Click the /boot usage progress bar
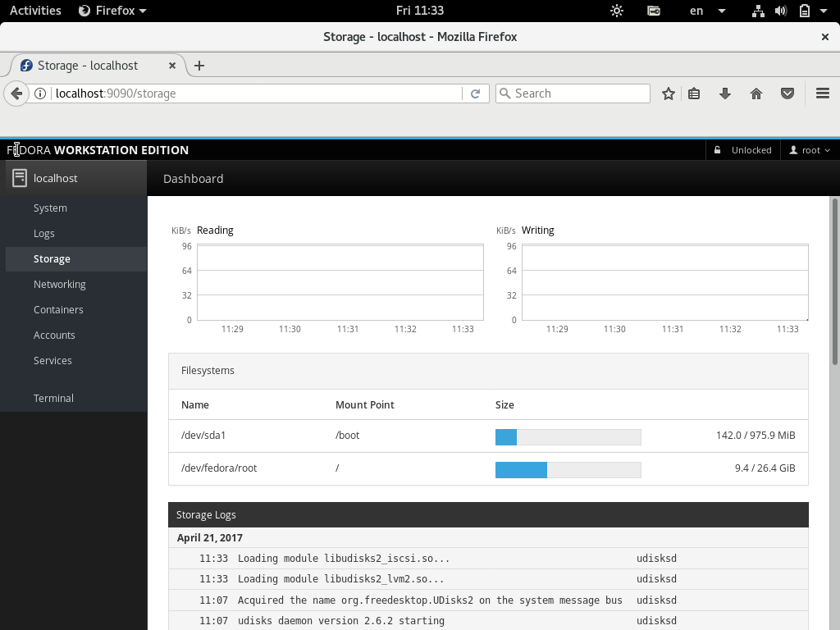Image resolution: width=840 pixels, height=630 pixels. pos(568,437)
